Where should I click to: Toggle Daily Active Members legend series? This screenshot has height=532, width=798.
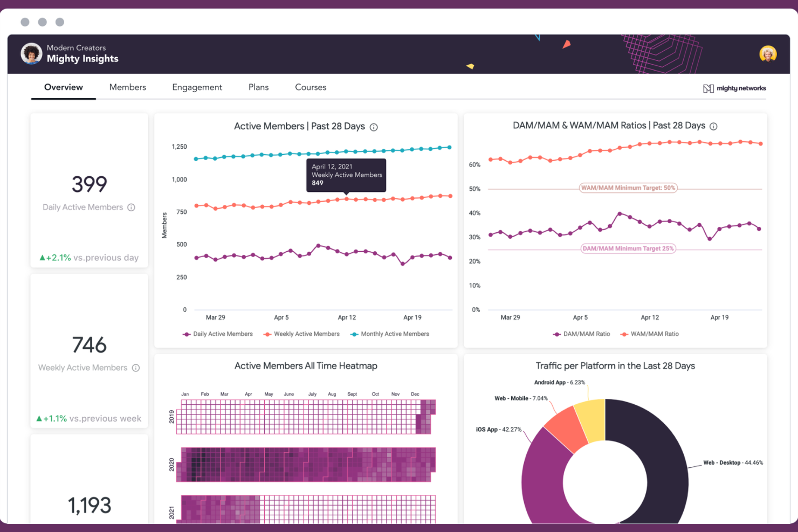[x=218, y=334]
